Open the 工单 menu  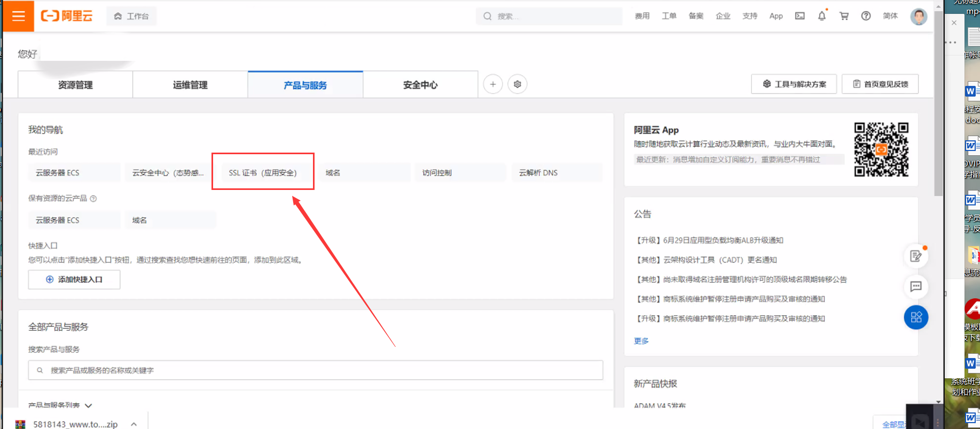pos(669,16)
